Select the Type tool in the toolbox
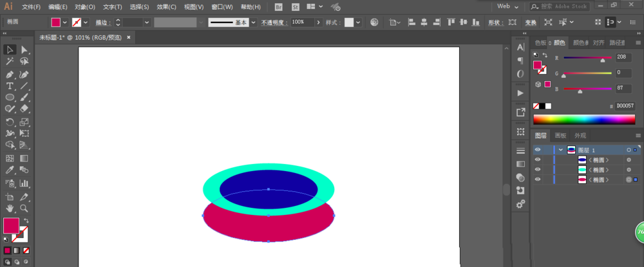 click(x=10, y=86)
